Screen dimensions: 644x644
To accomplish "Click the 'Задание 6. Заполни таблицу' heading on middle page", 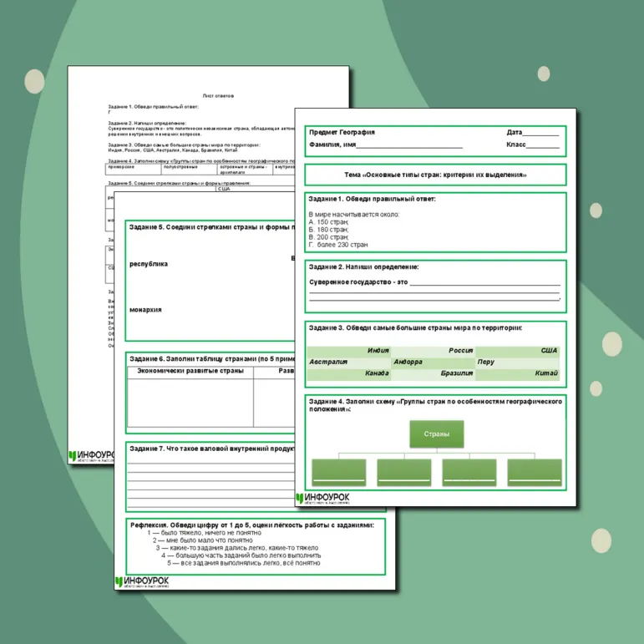I will pyautogui.click(x=212, y=358).
